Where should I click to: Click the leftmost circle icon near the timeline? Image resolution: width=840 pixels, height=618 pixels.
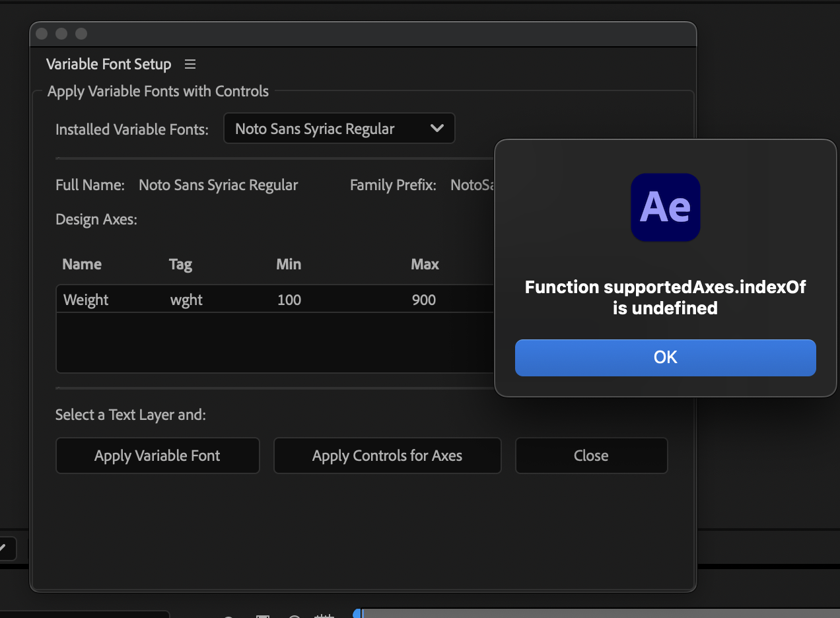(x=228, y=616)
